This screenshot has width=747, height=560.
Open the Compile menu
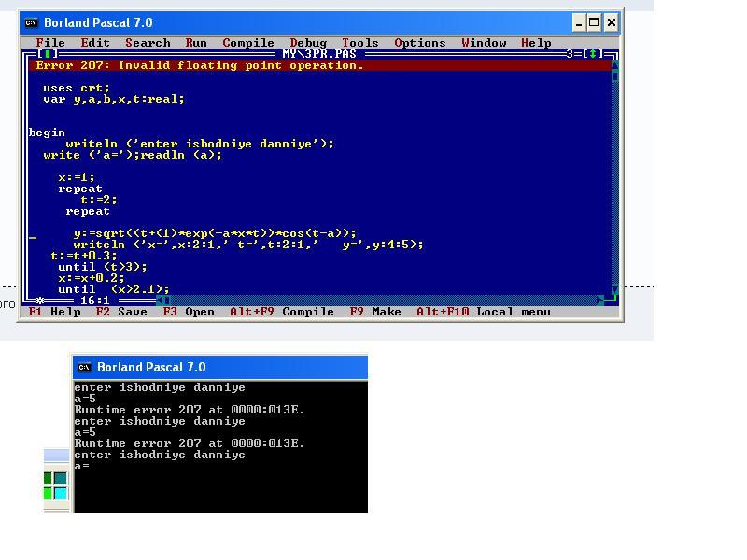[x=248, y=43]
